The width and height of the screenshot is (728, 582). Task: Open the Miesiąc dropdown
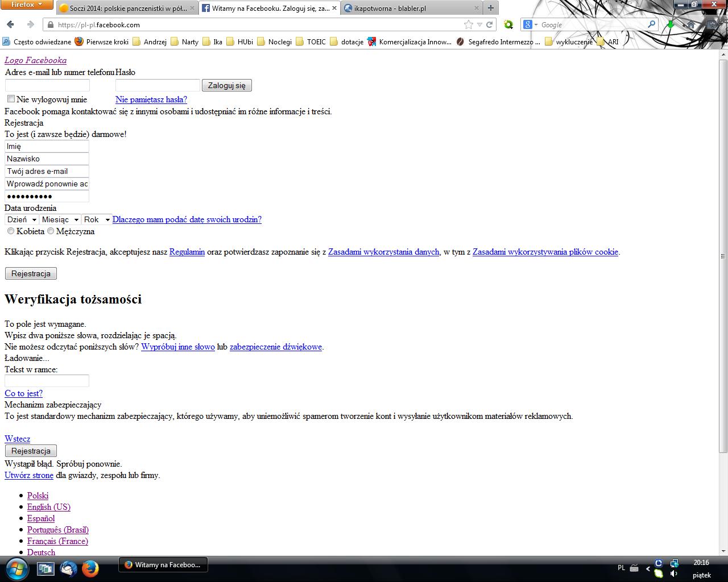[60, 219]
